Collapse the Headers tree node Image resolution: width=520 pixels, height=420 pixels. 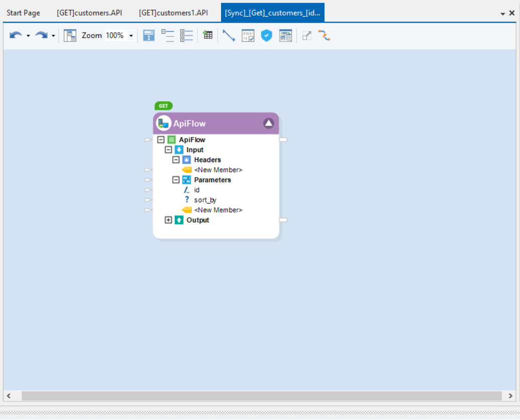(176, 160)
